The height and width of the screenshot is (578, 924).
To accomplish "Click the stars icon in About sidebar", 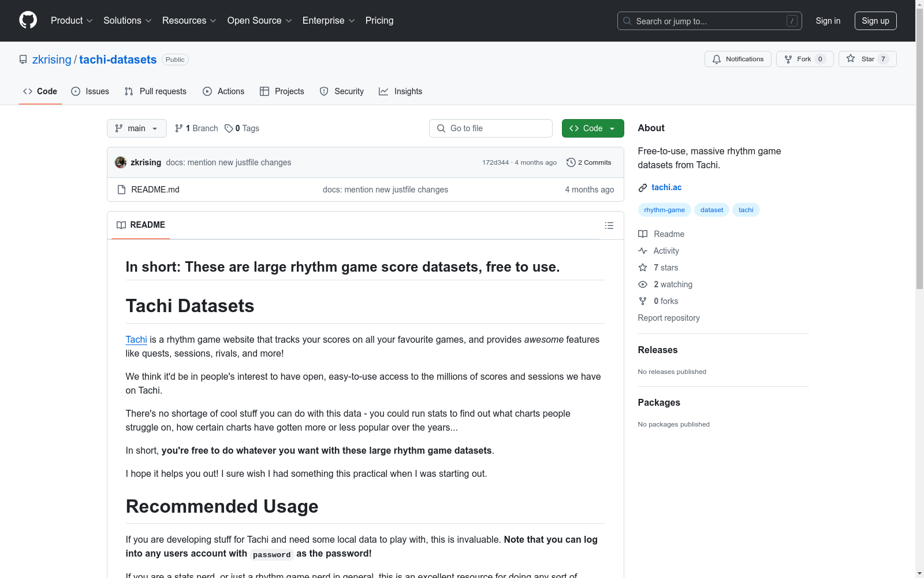I will click(x=643, y=268).
